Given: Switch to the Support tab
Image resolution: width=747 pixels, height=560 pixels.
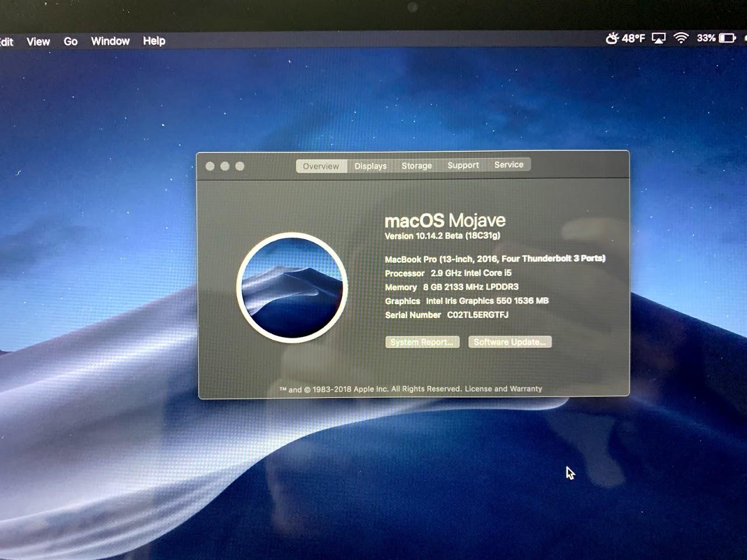Looking at the screenshot, I should click(x=463, y=165).
